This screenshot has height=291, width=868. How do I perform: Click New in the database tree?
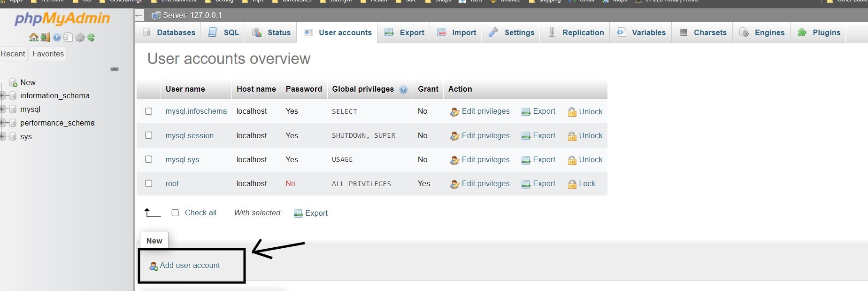(28, 83)
